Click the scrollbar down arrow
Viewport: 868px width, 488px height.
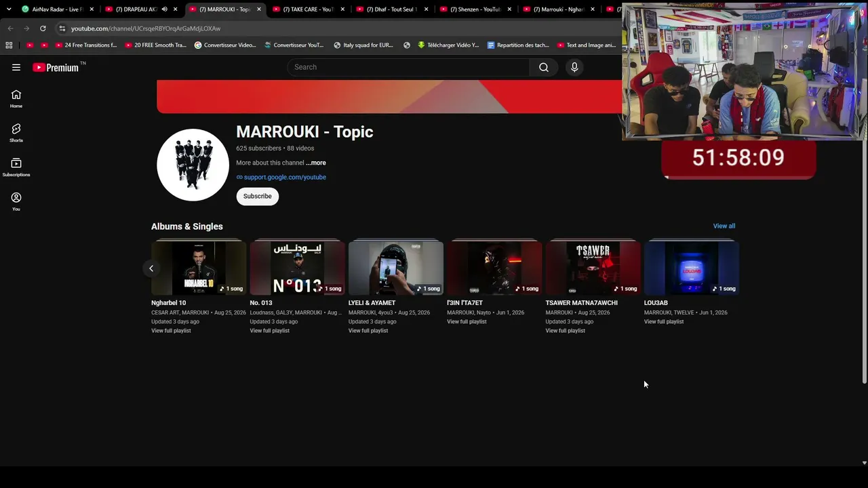[864, 463]
